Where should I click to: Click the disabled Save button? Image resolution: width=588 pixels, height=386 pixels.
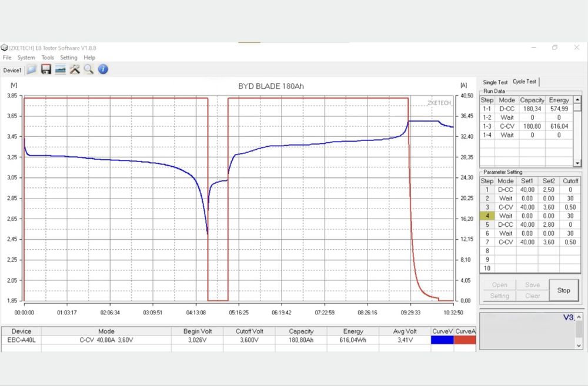[x=533, y=285]
